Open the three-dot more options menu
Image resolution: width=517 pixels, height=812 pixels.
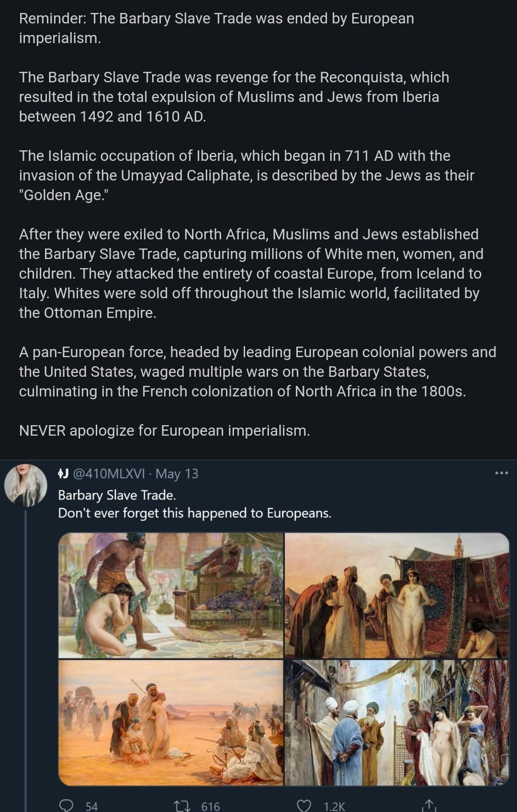click(x=501, y=473)
